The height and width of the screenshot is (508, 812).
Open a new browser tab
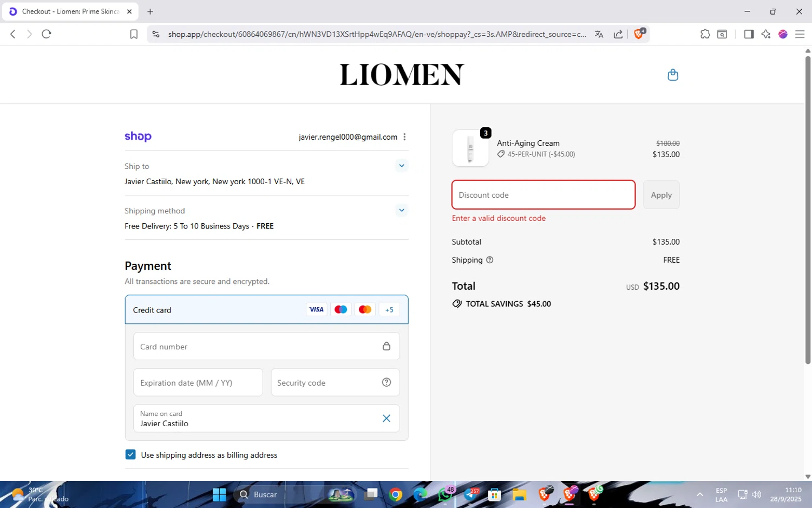(x=150, y=11)
